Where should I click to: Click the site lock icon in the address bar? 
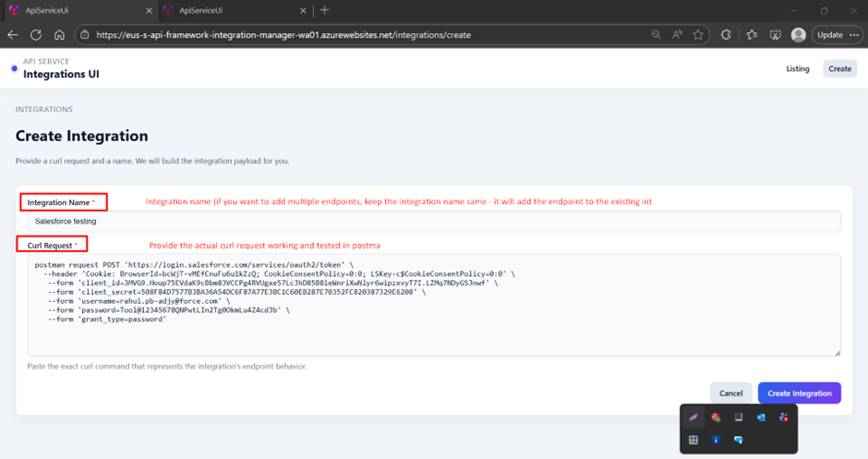click(85, 35)
